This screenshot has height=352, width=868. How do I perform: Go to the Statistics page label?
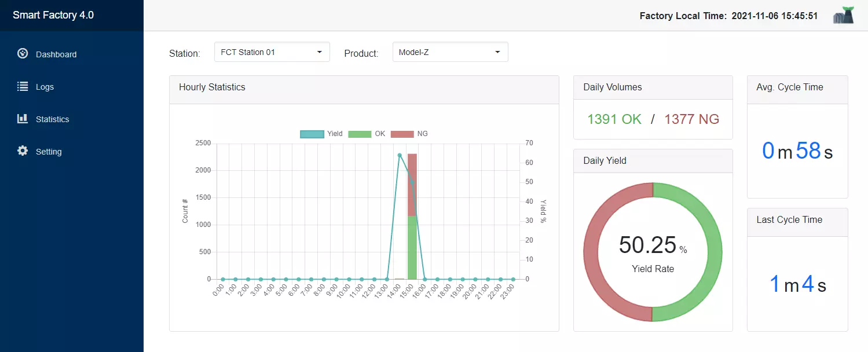tap(52, 119)
